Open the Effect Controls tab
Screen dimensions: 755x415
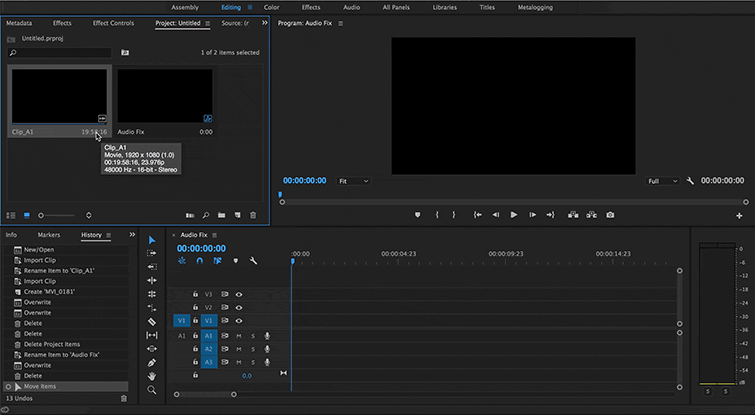click(x=113, y=23)
